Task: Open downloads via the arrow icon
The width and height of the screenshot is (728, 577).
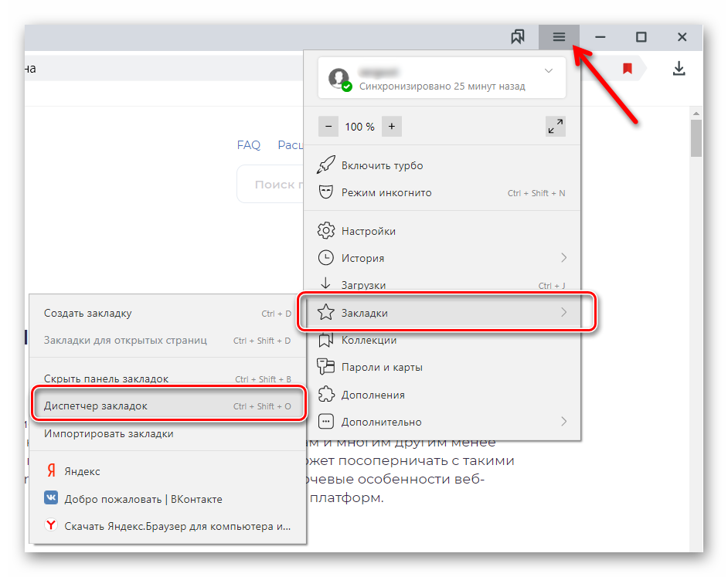Action: [x=679, y=69]
